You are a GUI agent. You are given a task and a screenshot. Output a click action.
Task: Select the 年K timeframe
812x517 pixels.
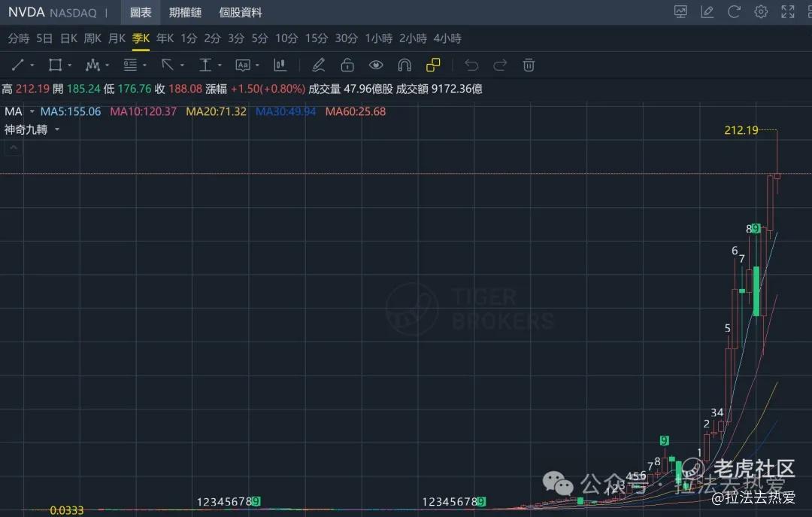(165, 38)
